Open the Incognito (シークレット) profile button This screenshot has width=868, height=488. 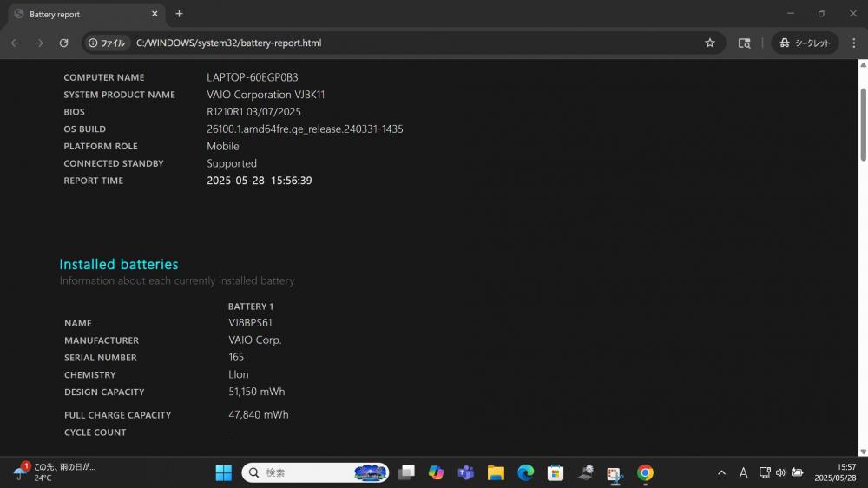point(805,43)
